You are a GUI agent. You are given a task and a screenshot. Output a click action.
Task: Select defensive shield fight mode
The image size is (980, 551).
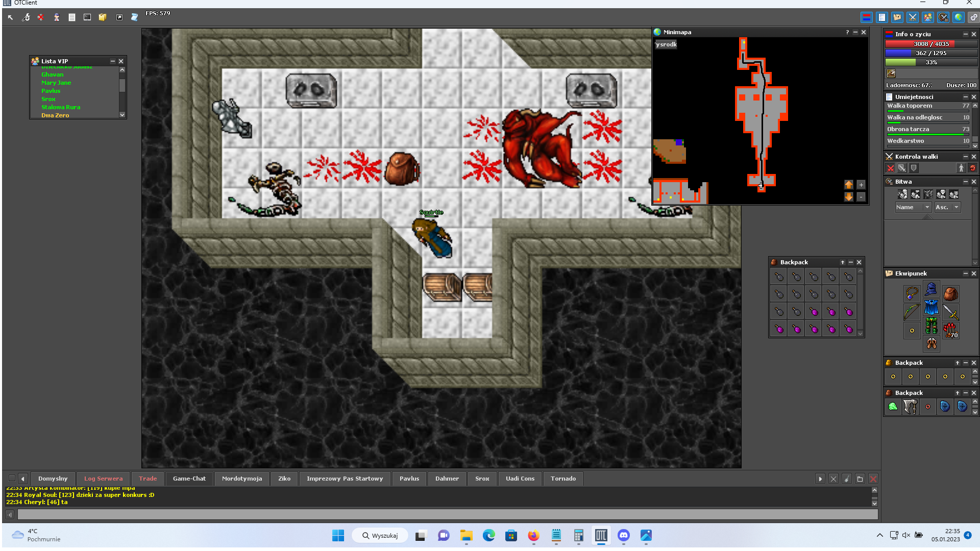click(x=914, y=168)
